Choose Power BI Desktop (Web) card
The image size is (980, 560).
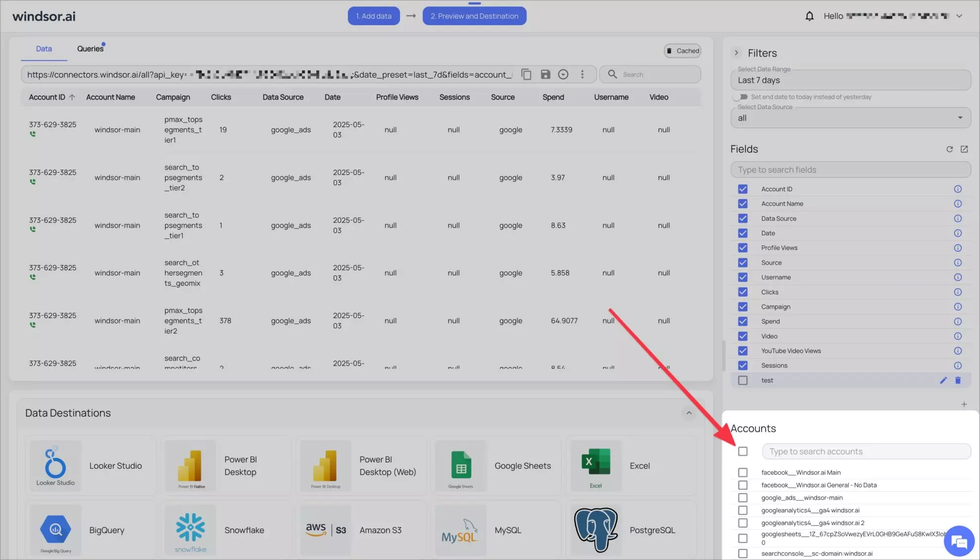click(x=361, y=466)
